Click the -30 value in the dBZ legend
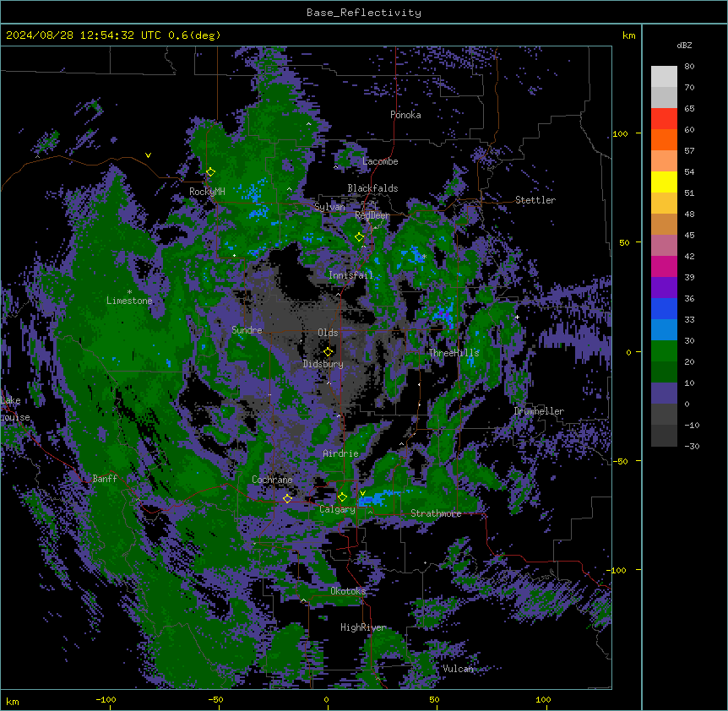Screen dimensions: 728x711 [x=692, y=447]
